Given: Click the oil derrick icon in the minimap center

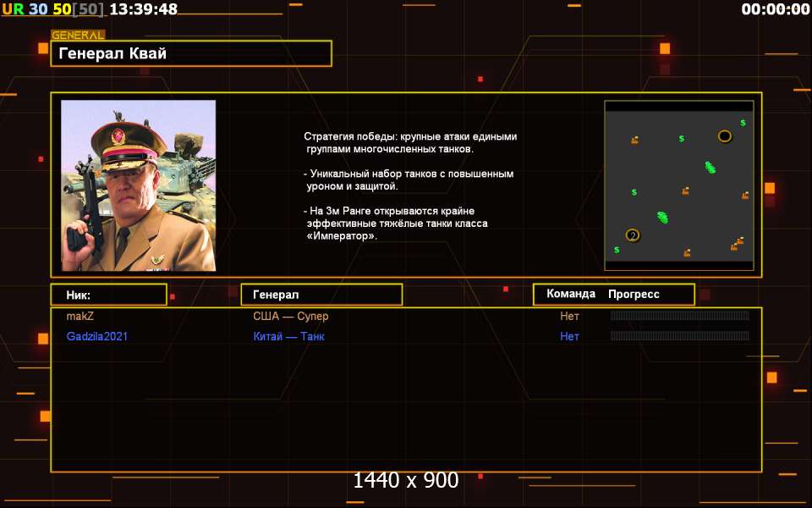Looking at the screenshot, I should (x=686, y=190).
